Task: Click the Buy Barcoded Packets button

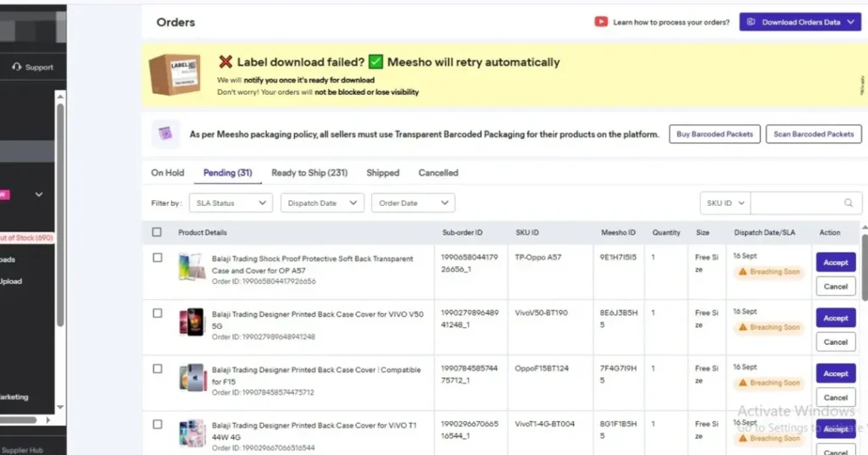Action: (715, 134)
